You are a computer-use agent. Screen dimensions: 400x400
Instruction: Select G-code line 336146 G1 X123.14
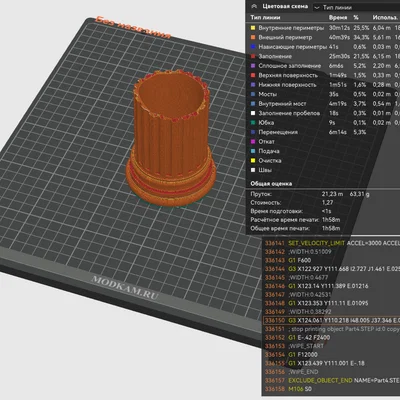pyautogui.click(x=332, y=286)
